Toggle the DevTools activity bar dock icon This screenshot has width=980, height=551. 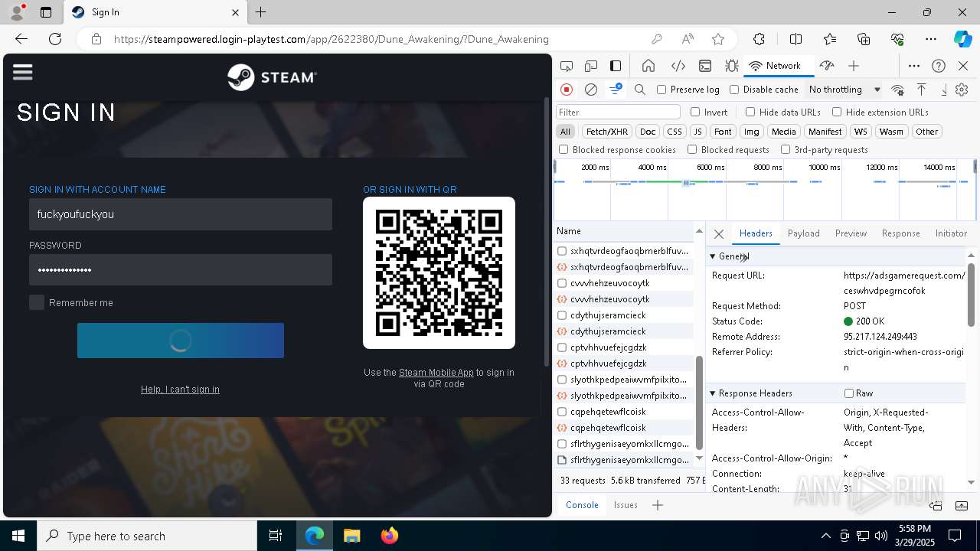616,66
